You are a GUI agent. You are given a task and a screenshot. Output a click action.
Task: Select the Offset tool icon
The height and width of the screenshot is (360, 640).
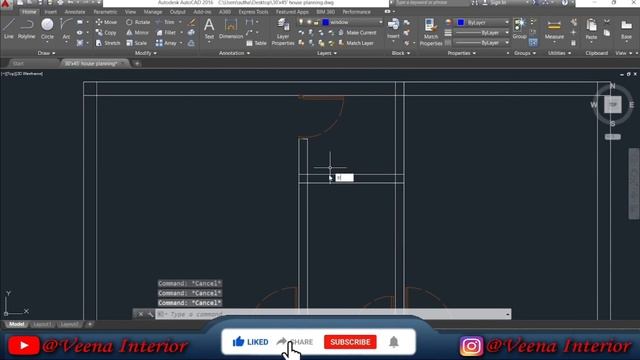(191, 43)
